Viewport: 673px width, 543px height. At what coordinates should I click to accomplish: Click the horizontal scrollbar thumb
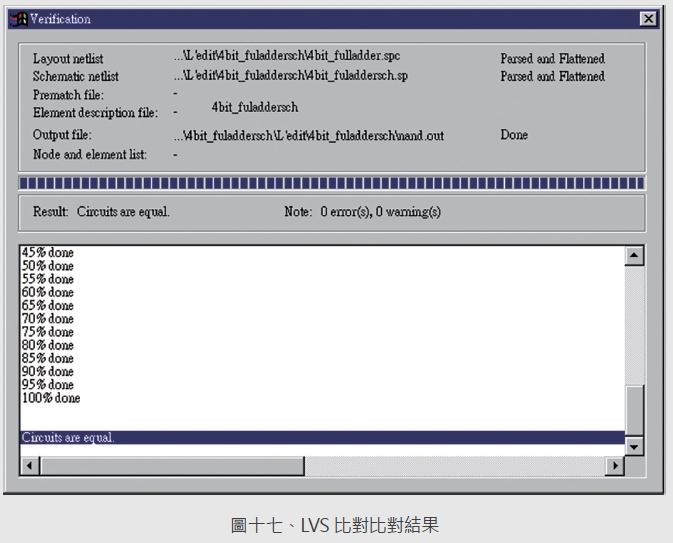click(170, 466)
